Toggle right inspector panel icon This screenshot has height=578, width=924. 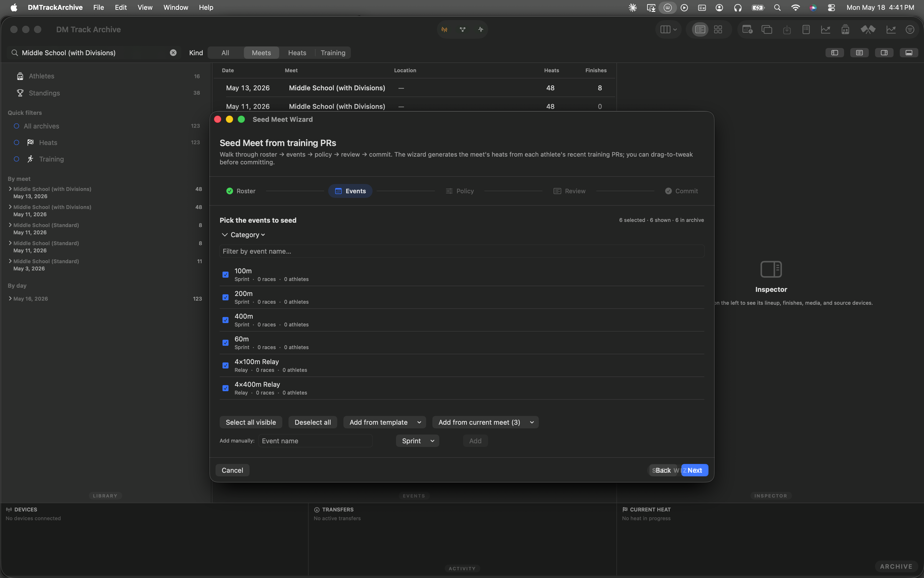tap(884, 53)
